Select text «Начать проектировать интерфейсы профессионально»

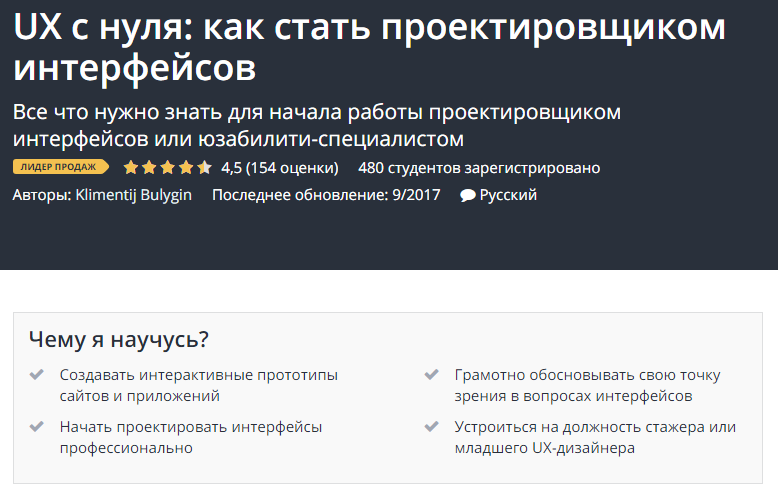click(190, 437)
